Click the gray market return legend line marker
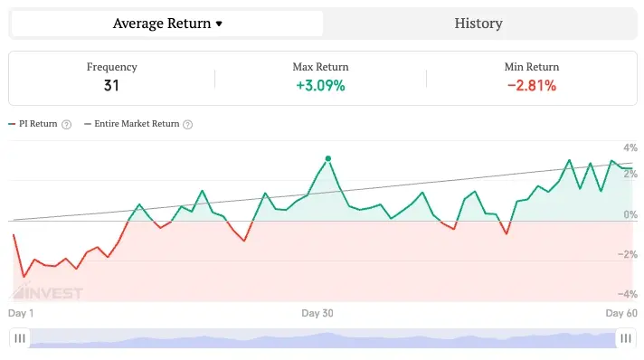This screenshot has width=644, height=360. pyautogui.click(x=88, y=124)
